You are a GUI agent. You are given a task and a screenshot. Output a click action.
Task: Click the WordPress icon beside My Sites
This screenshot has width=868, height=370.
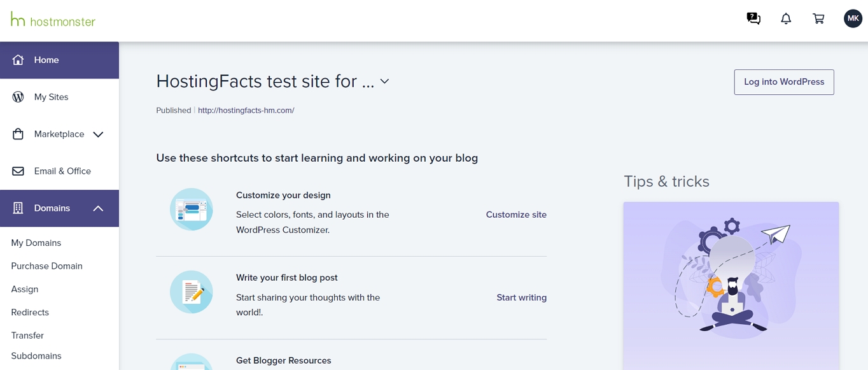point(18,97)
